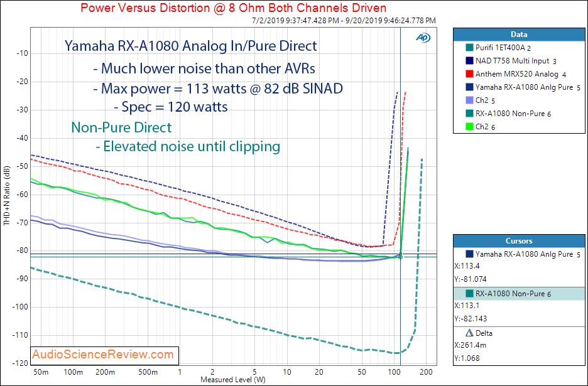Select the 'Ch2 6' legend entry
This screenshot has height=386, width=588.
point(485,127)
